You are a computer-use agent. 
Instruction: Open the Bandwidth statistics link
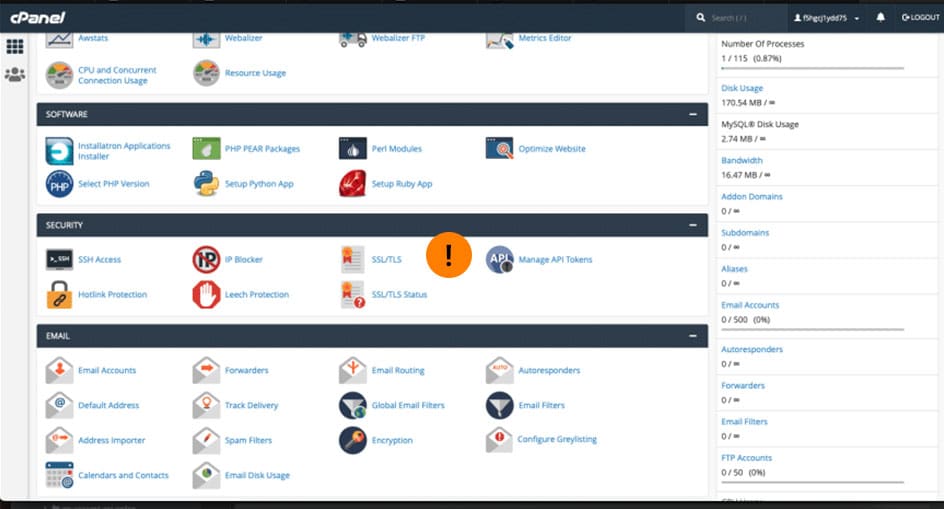click(742, 160)
